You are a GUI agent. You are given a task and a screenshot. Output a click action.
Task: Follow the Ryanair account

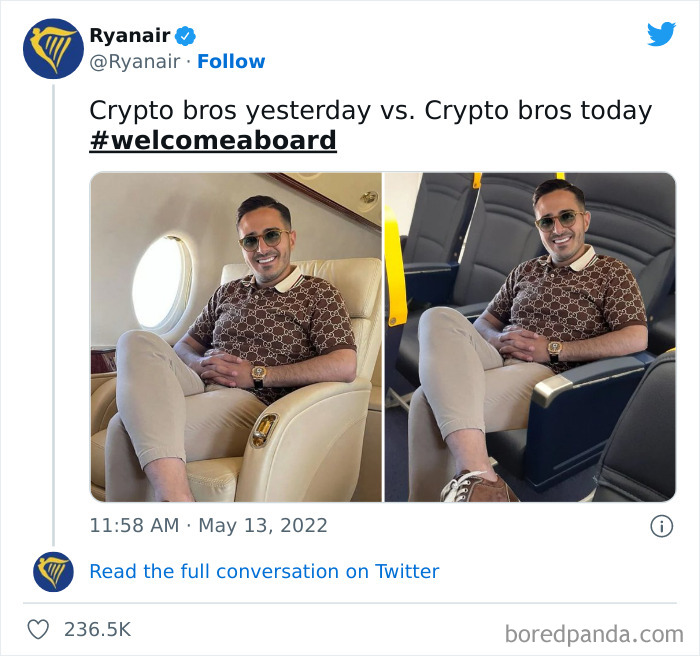[231, 62]
